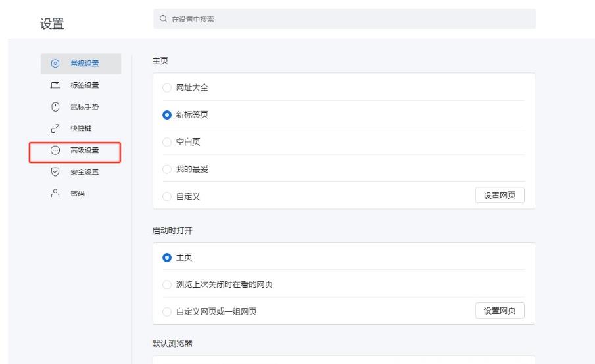Screen dimensions: 595x364
Task: Click 设置网页 button in 主页 section
Action: (x=500, y=195)
